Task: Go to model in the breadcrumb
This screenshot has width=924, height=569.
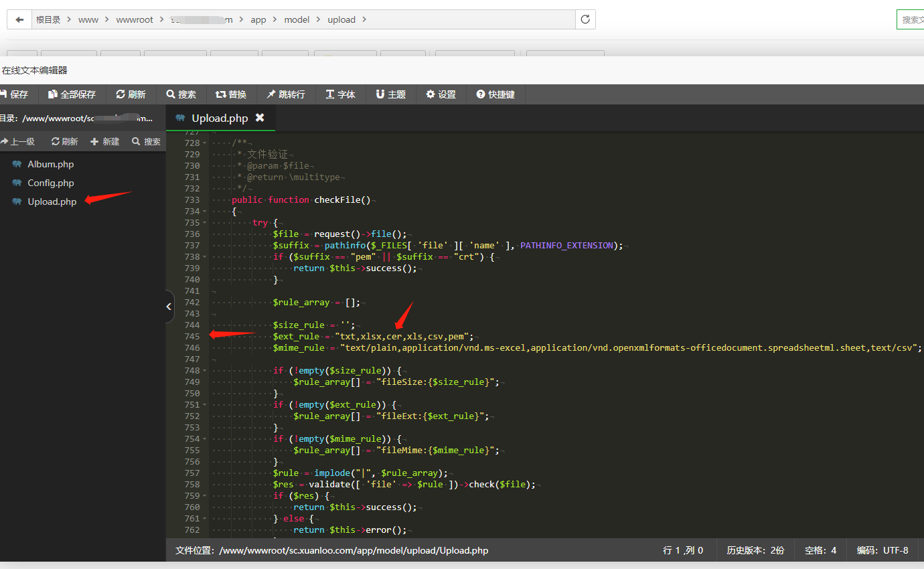Action: [297, 20]
